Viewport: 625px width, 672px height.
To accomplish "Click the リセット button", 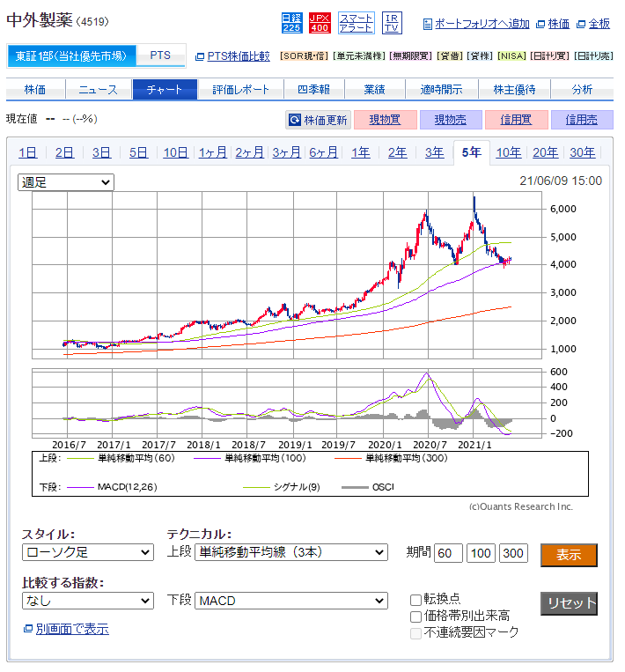I will click(x=569, y=603).
